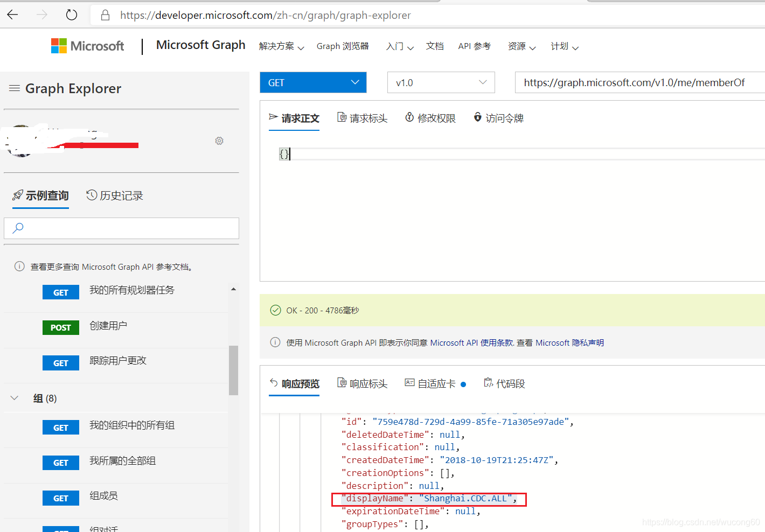Viewport: 765px width, 532px height.
Task: Open the 访问令牌 tab
Action: 498,118
